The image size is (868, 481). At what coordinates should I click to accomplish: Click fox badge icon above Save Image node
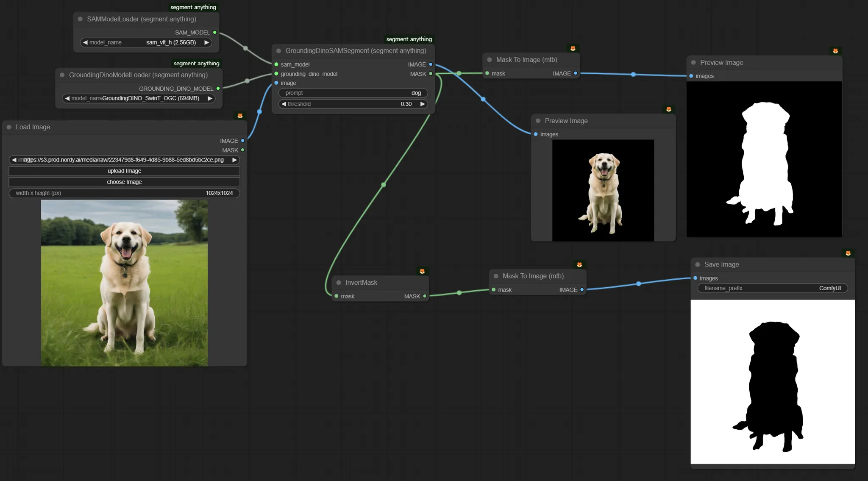click(x=848, y=253)
